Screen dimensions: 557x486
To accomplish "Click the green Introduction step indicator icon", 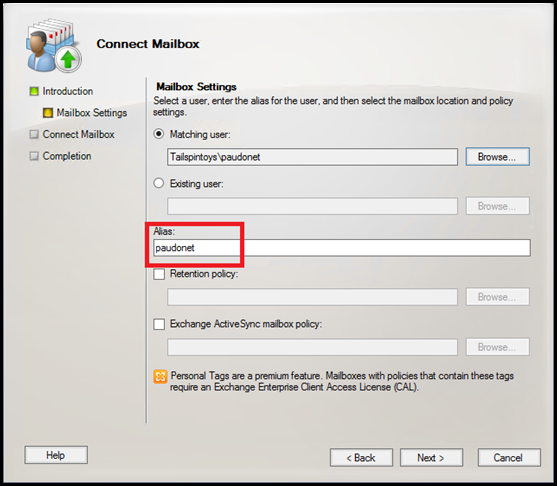I will pyautogui.click(x=34, y=91).
